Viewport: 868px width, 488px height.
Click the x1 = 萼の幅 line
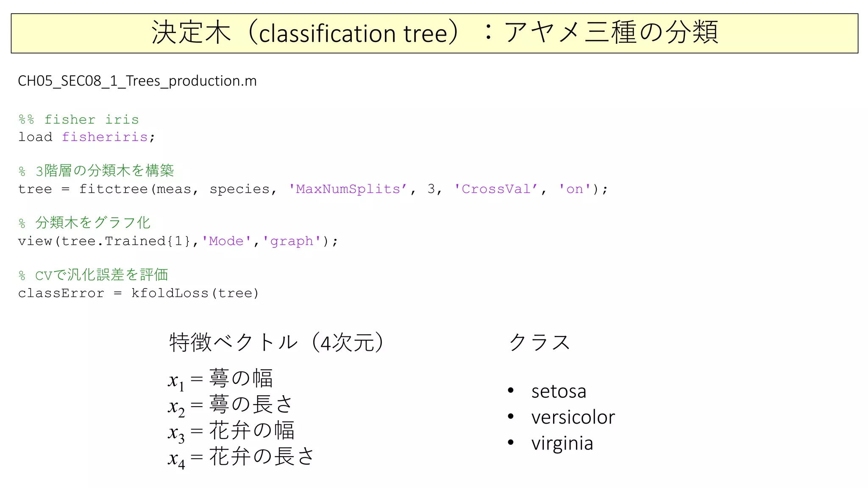220,380
